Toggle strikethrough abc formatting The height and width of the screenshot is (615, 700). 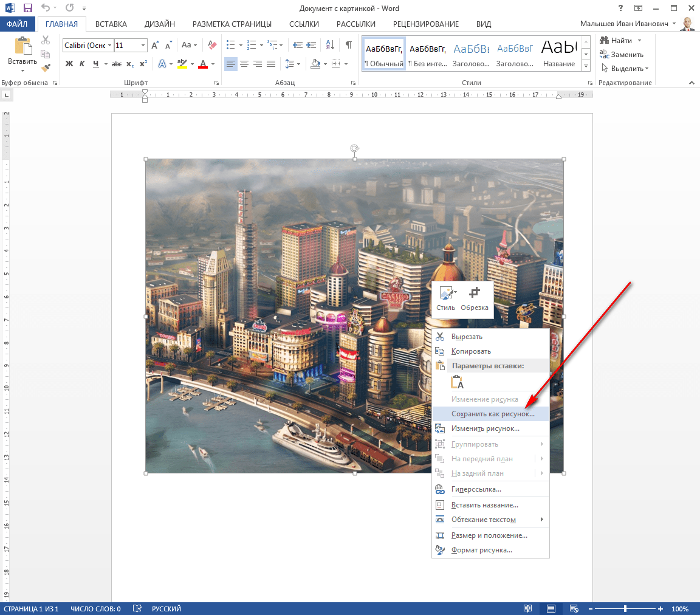117,64
